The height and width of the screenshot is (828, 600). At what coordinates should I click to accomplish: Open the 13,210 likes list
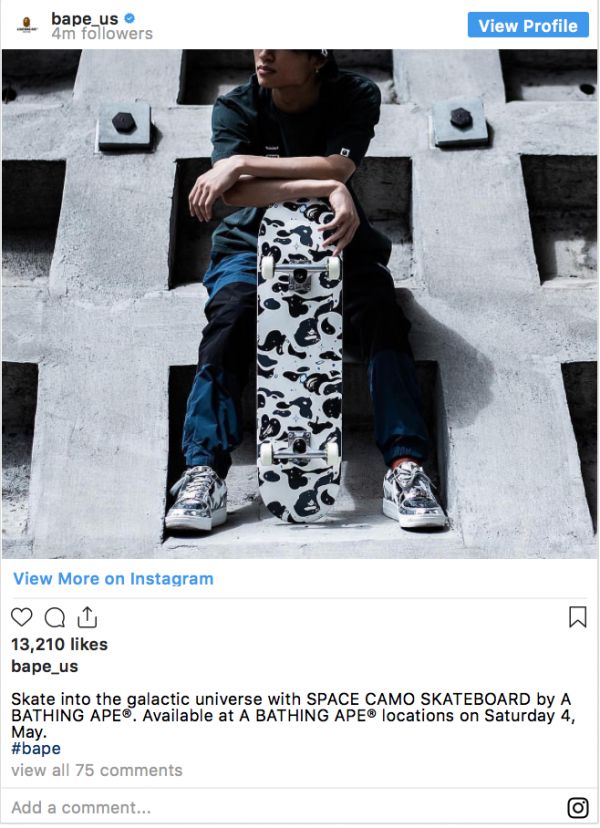point(59,644)
